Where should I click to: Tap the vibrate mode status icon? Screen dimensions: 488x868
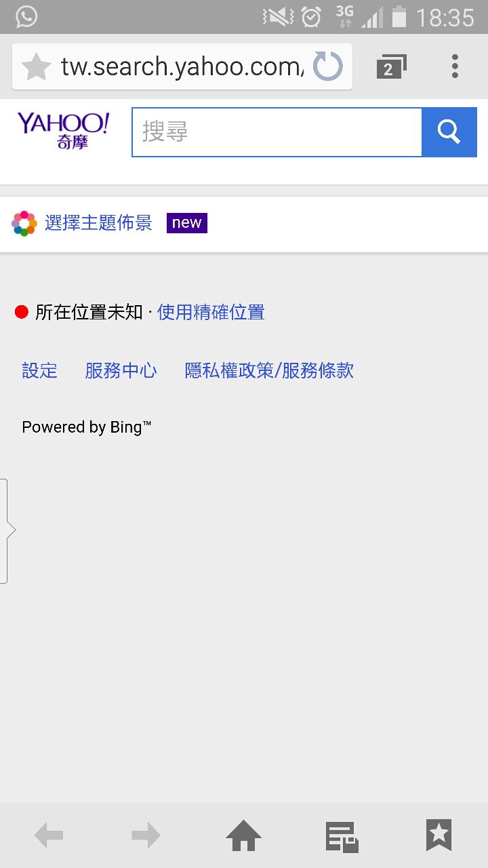point(278,17)
